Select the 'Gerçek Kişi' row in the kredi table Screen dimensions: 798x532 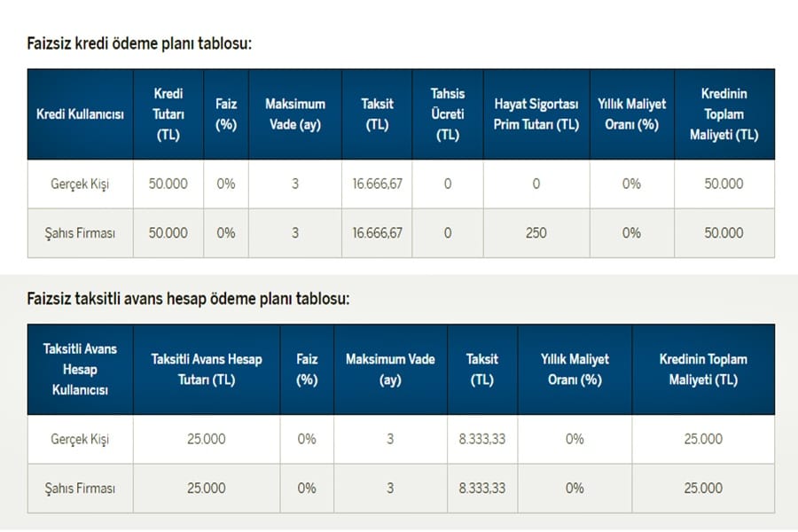pos(80,184)
